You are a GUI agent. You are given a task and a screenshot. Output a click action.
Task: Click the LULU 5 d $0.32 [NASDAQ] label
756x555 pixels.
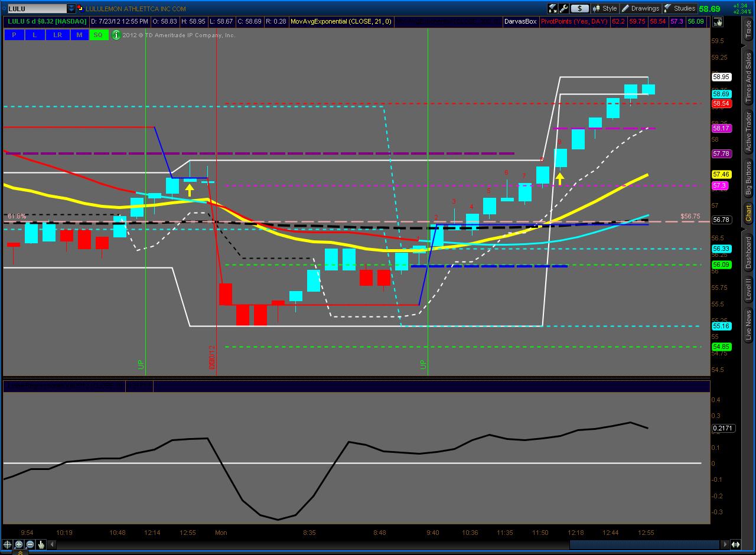click(47, 22)
